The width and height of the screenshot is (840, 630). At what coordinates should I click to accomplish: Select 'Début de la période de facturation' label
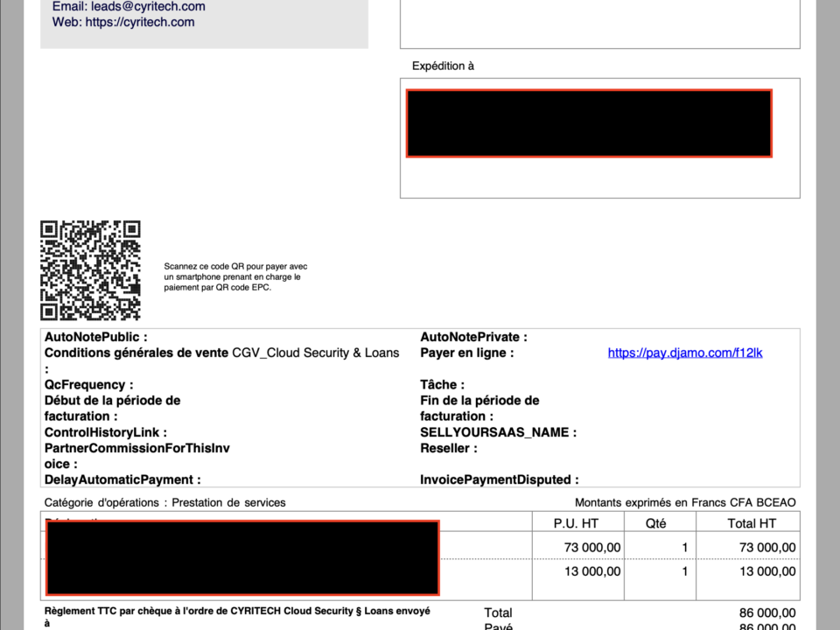(x=113, y=409)
